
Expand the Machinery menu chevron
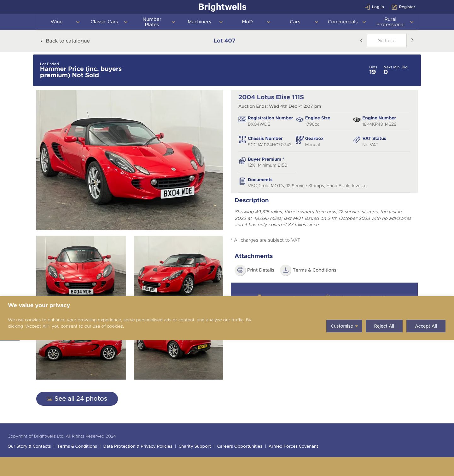tap(221, 22)
